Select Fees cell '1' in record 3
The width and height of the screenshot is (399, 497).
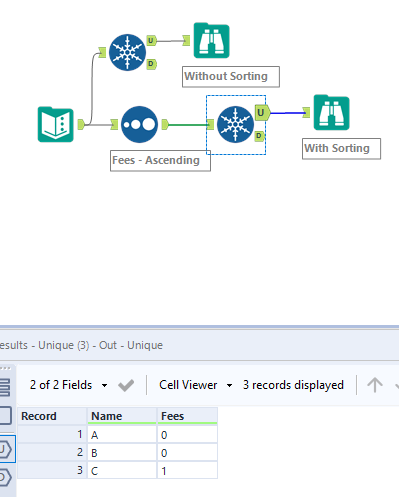click(x=187, y=471)
